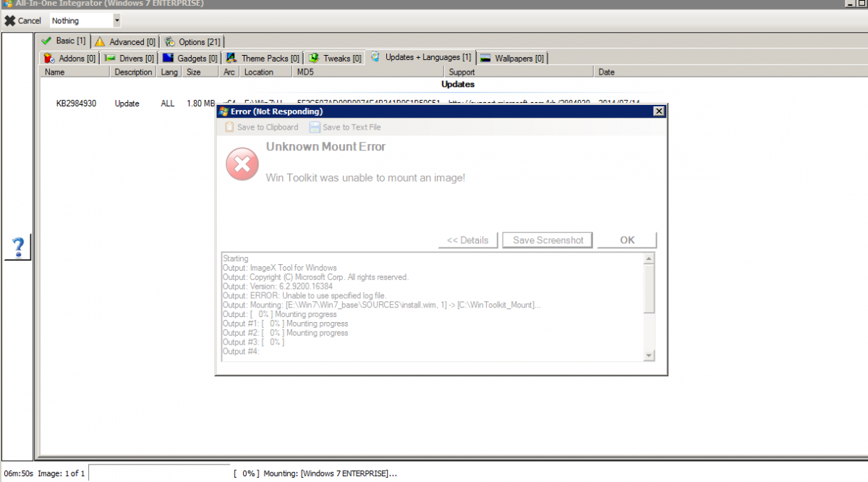Open the Theme Packs [0] tab
868x482 pixels.
[x=263, y=58]
